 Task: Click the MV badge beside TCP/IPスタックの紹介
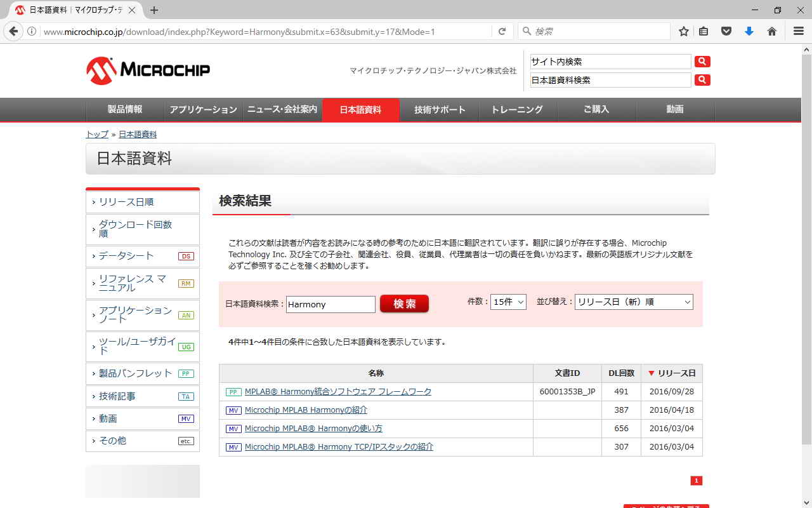tap(233, 447)
